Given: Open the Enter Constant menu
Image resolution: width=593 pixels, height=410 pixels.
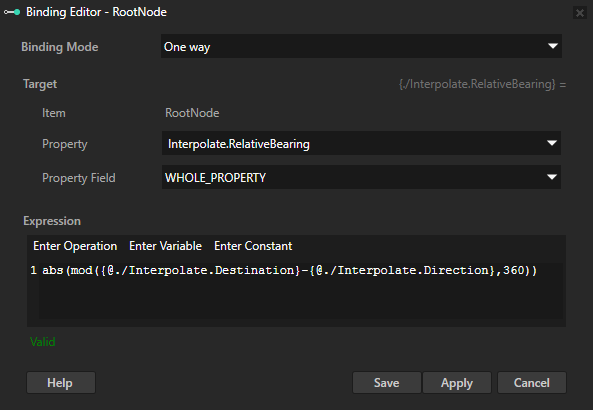Looking at the screenshot, I should [x=253, y=246].
